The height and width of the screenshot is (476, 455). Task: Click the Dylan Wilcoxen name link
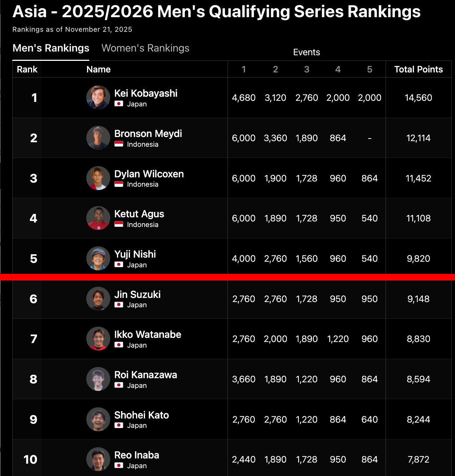[x=149, y=174]
